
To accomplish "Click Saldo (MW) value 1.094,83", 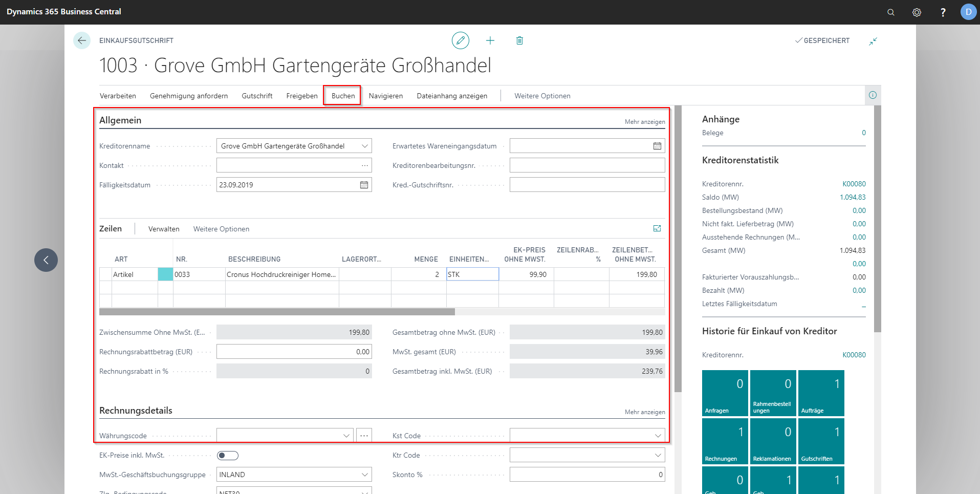I will (853, 197).
